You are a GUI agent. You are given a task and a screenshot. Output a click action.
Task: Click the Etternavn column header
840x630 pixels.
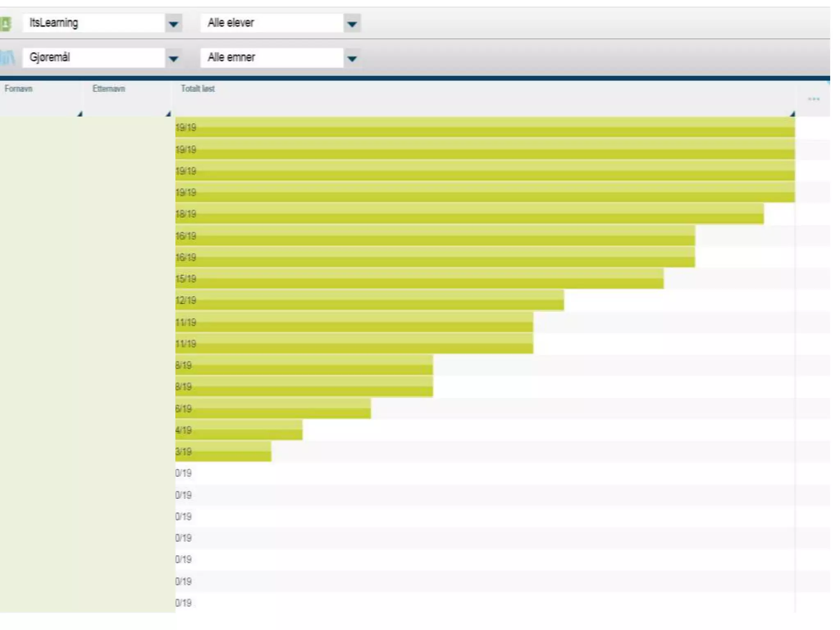click(109, 89)
